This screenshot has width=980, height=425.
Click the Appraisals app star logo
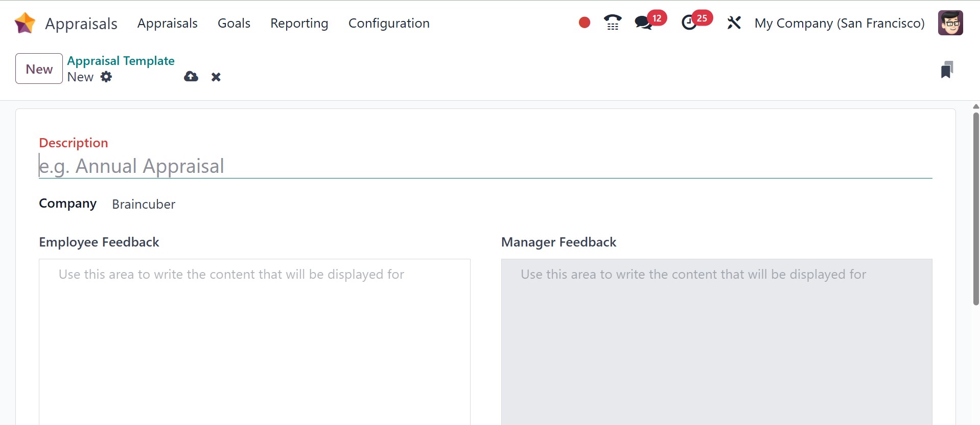(x=25, y=23)
